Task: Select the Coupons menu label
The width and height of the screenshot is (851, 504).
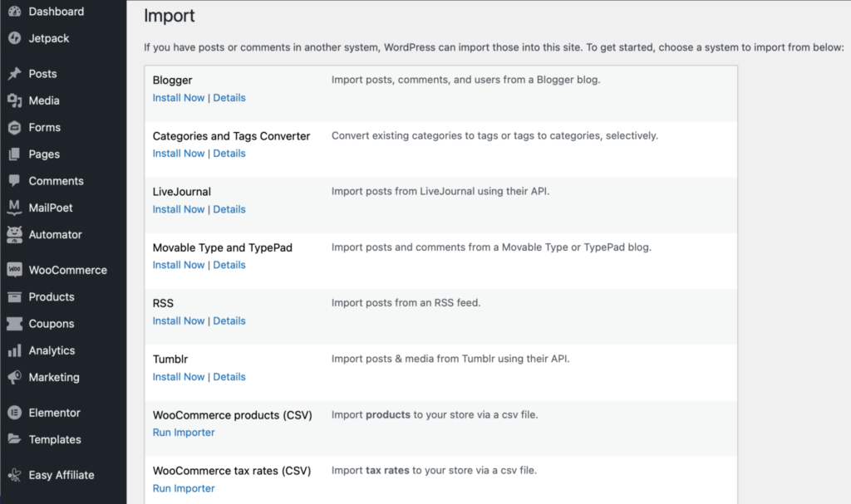Action: coord(52,324)
